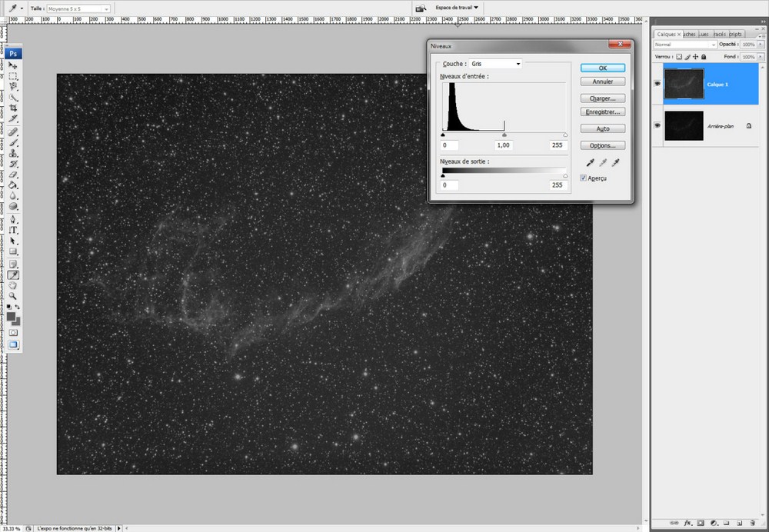The image size is (769, 532).
Task: Toggle Quick Mask mode
Action: [x=13, y=333]
